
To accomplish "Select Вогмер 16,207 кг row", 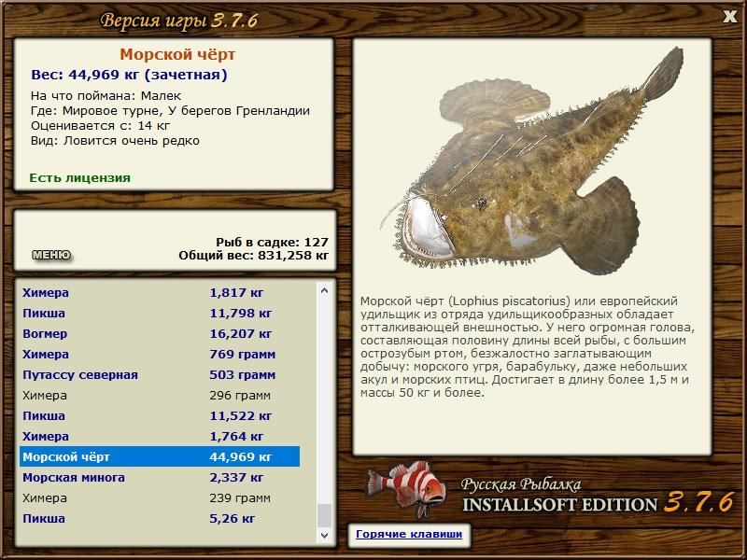I will pos(160,333).
